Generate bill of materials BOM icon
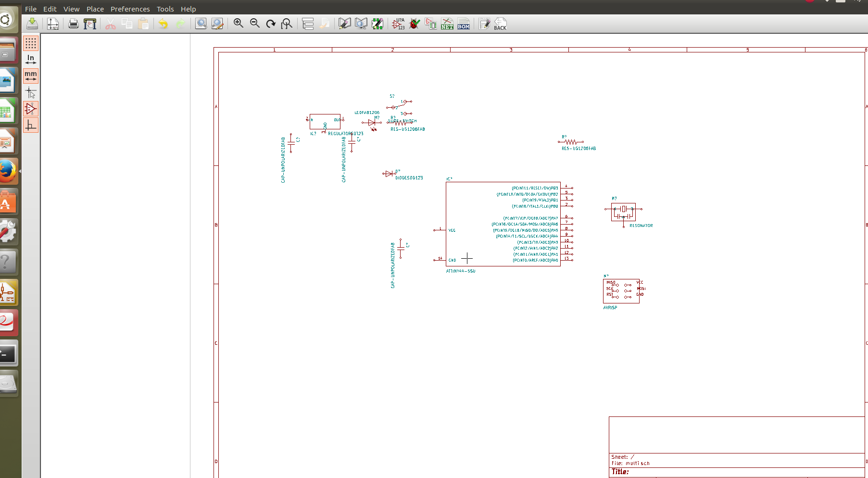Viewport: 868px width, 478px height. [x=464, y=24]
